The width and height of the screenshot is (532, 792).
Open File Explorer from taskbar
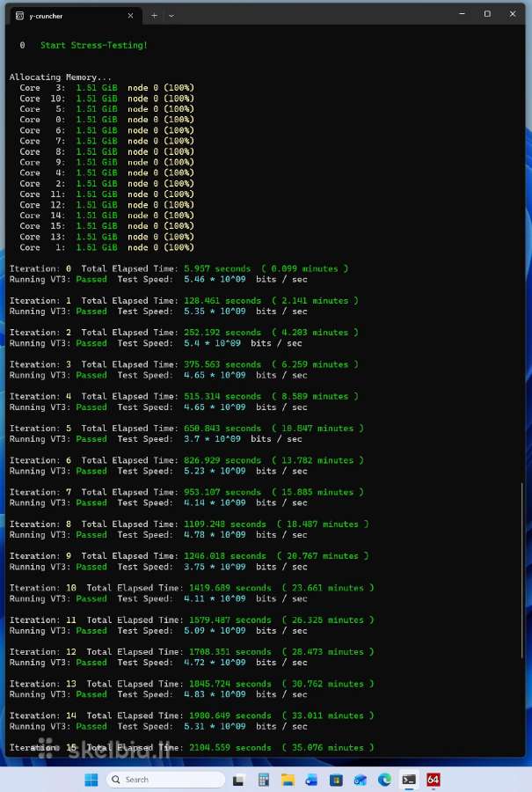pyautogui.click(x=288, y=780)
